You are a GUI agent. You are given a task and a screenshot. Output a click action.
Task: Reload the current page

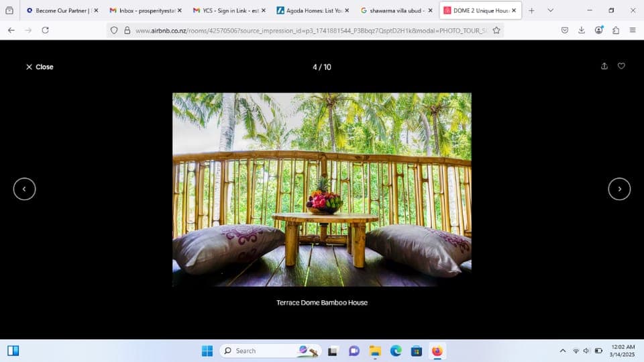[45, 30]
